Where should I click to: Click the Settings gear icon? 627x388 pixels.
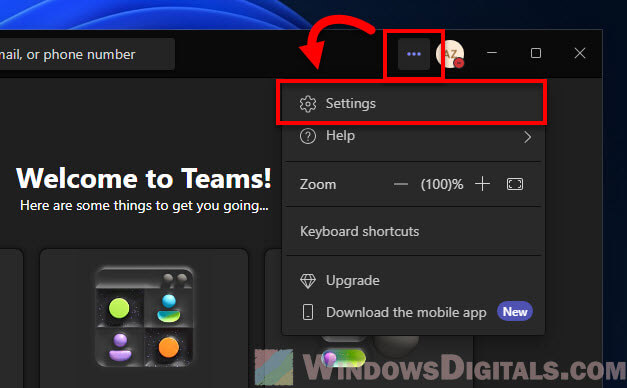(x=308, y=104)
